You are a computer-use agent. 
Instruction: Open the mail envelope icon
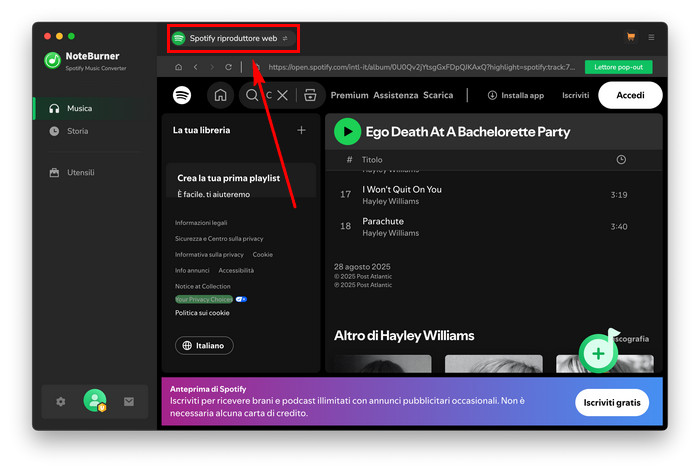coord(129,402)
